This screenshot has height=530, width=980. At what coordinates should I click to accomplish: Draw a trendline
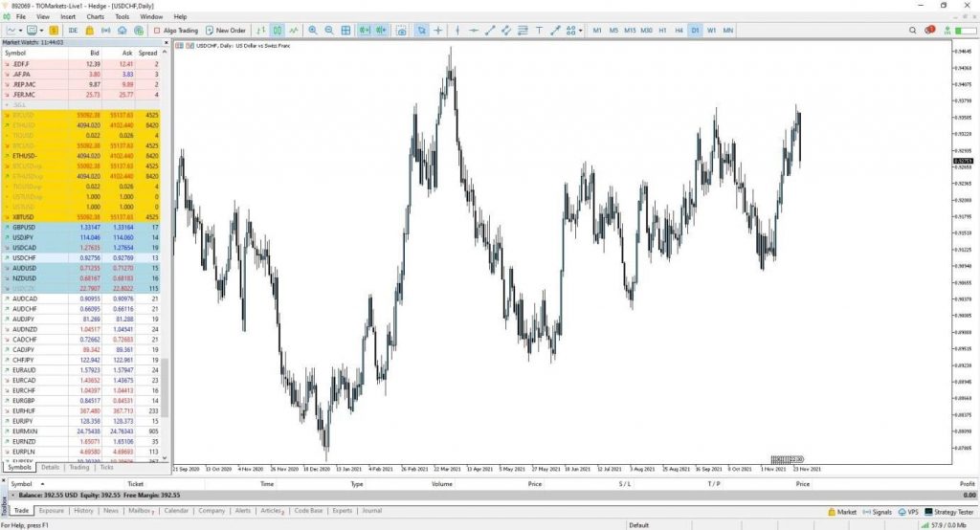pyautogui.click(x=490, y=30)
